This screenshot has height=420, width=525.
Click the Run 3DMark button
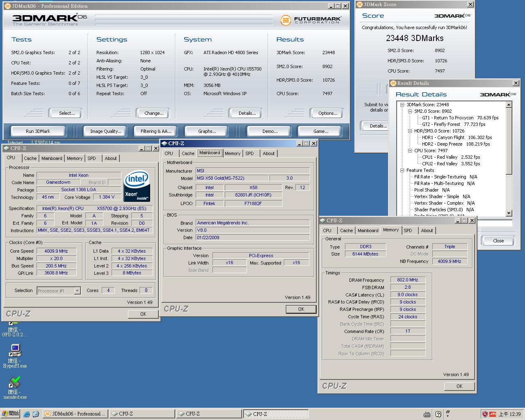coord(38,131)
